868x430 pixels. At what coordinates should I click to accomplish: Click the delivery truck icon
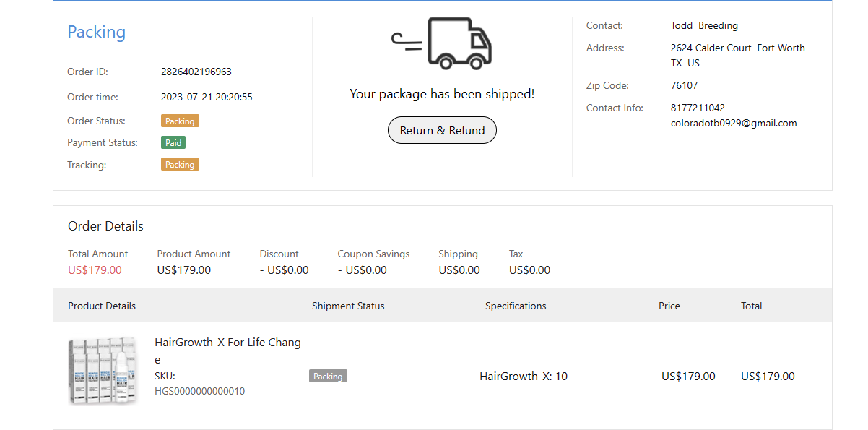tap(443, 43)
